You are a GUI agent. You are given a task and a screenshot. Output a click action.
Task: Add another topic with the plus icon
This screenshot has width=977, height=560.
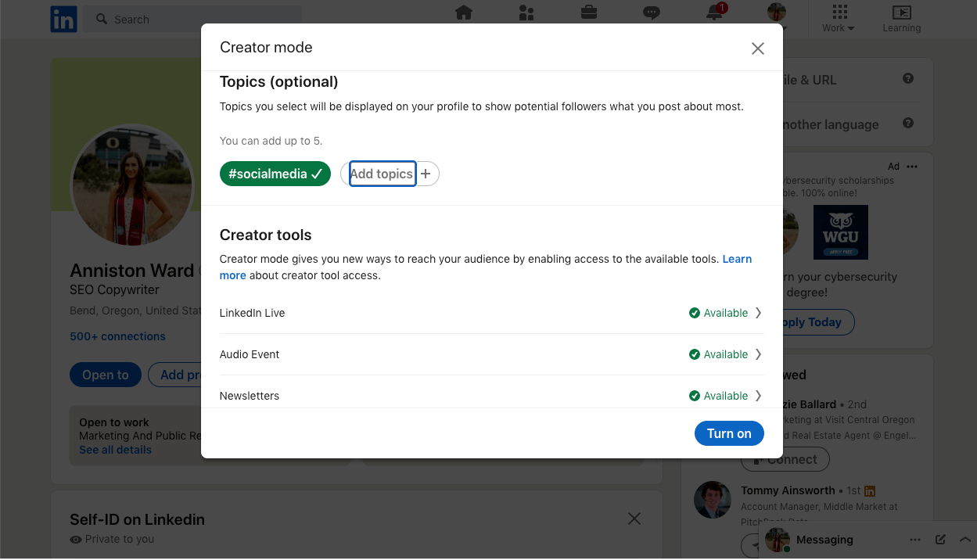(426, 173)
